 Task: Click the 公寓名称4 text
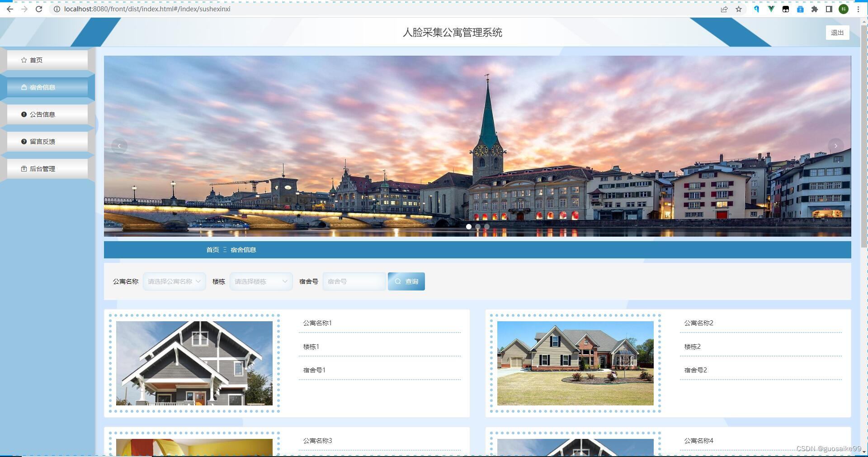point(698,441)
